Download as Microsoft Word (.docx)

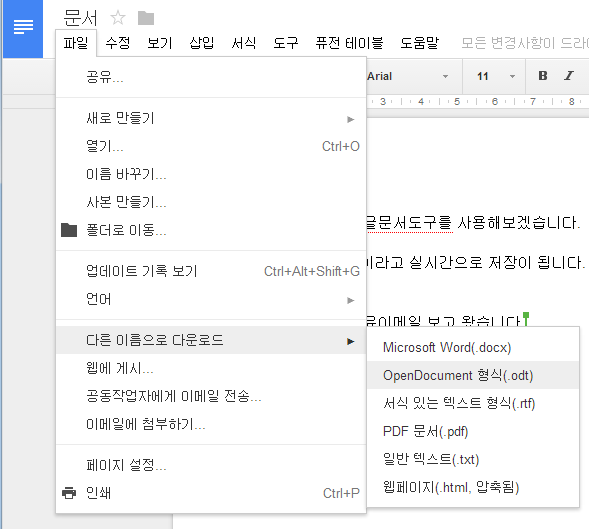pyautogui.click(x=473, y=348)
